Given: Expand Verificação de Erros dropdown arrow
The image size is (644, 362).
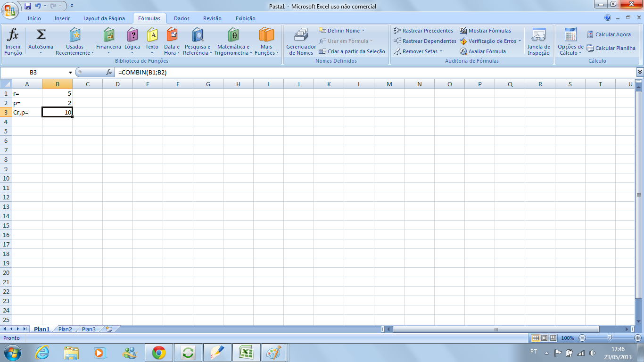Looking at the screenshot, I should (520, 41).
